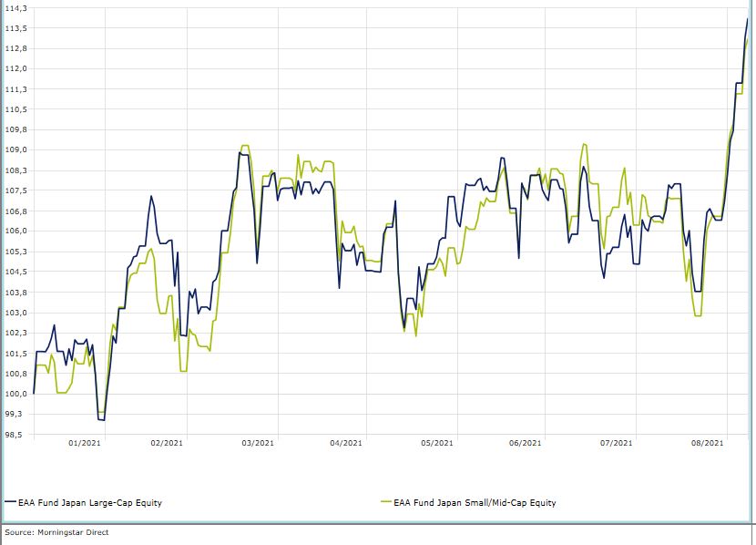The height and width of the screenshot is (545, 756).
Task: Click the 114,3 top y-axis value
Action: pos(16,8)
